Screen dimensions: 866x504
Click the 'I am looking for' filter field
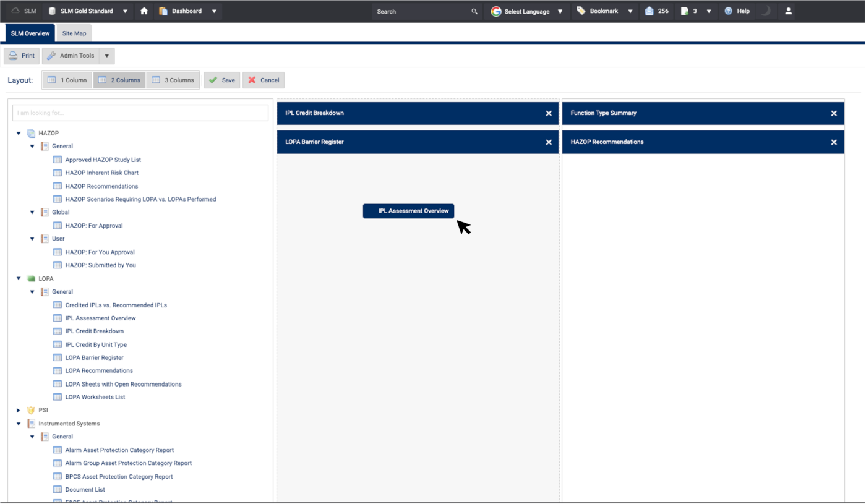tap(140, 113)
